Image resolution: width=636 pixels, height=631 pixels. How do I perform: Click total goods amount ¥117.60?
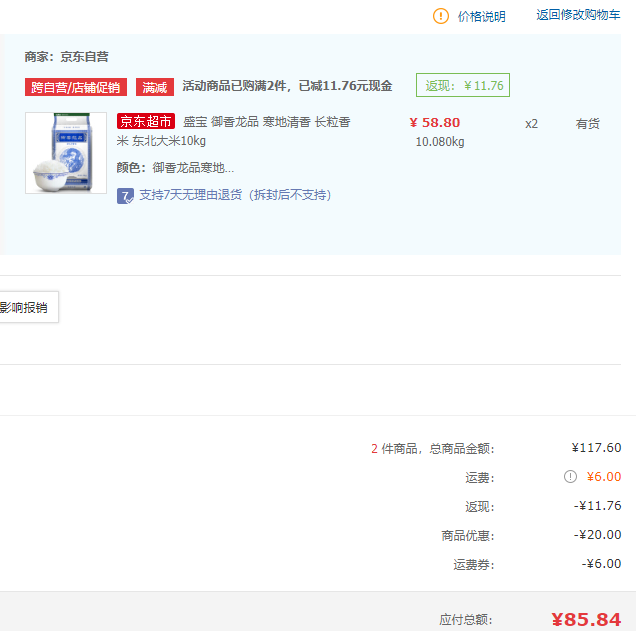(596, 448)
